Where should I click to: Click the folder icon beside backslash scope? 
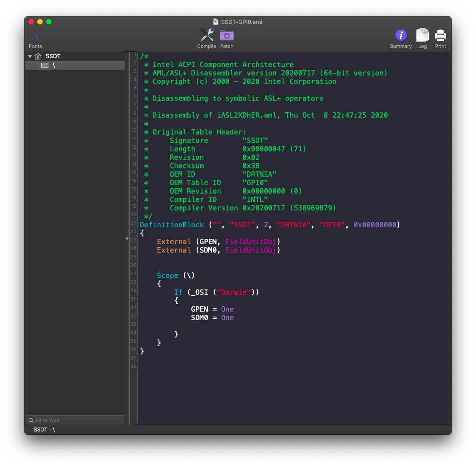pyautogui.click(x=45, y=65)
